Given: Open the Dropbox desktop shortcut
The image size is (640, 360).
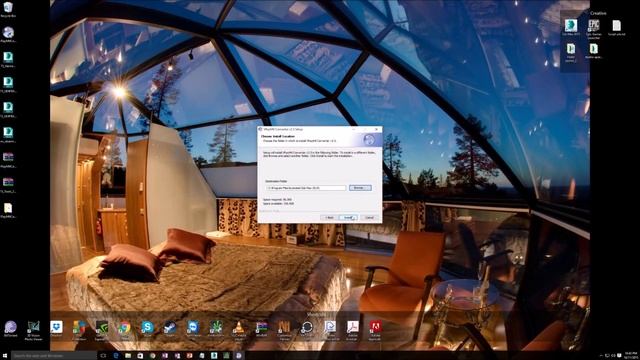Looking at the screenshot, I should [x=56, y=329].
